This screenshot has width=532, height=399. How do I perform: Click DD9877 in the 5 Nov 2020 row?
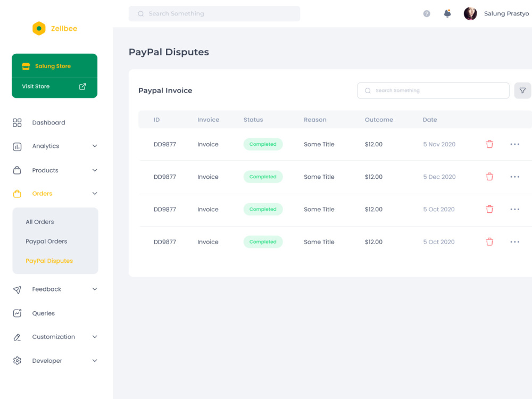tap(165, 144)
